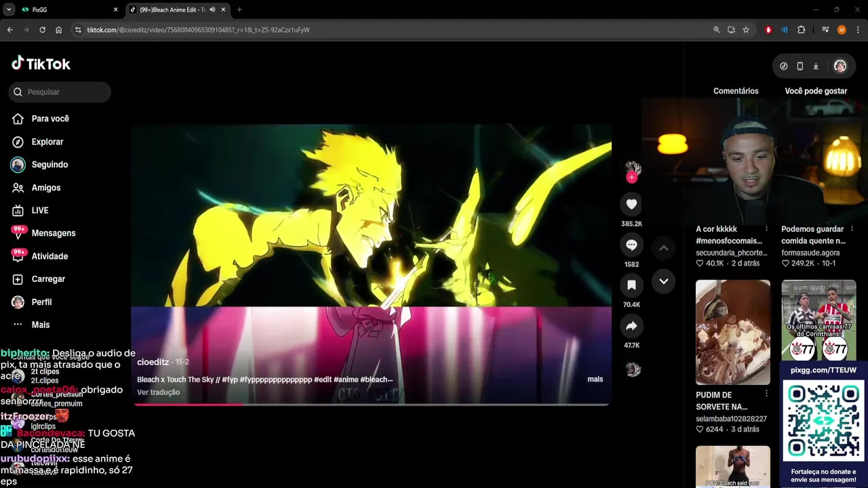Open the get-app phone icon
The width and height of the screenshot is (868, 488).
click(x=800, y=66)
